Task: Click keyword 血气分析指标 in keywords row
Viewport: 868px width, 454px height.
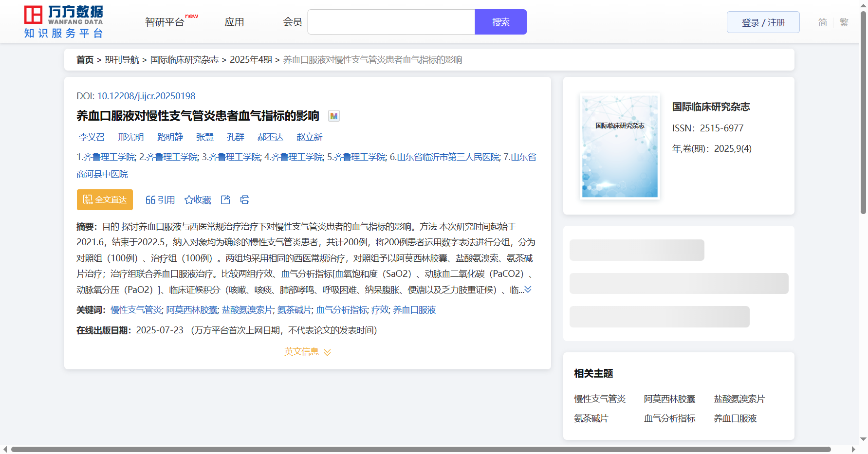Action: coord(342,310)
